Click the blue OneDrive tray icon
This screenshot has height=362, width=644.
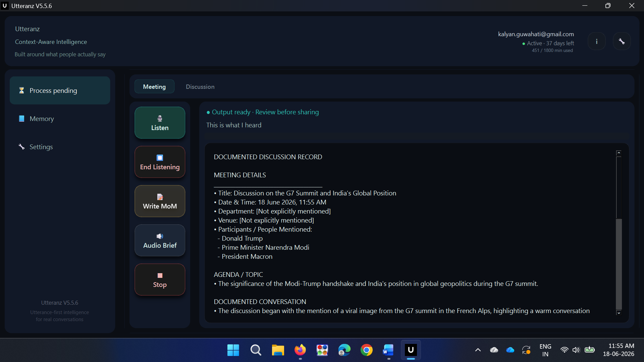pyautogui.click(x=510, y=350)
